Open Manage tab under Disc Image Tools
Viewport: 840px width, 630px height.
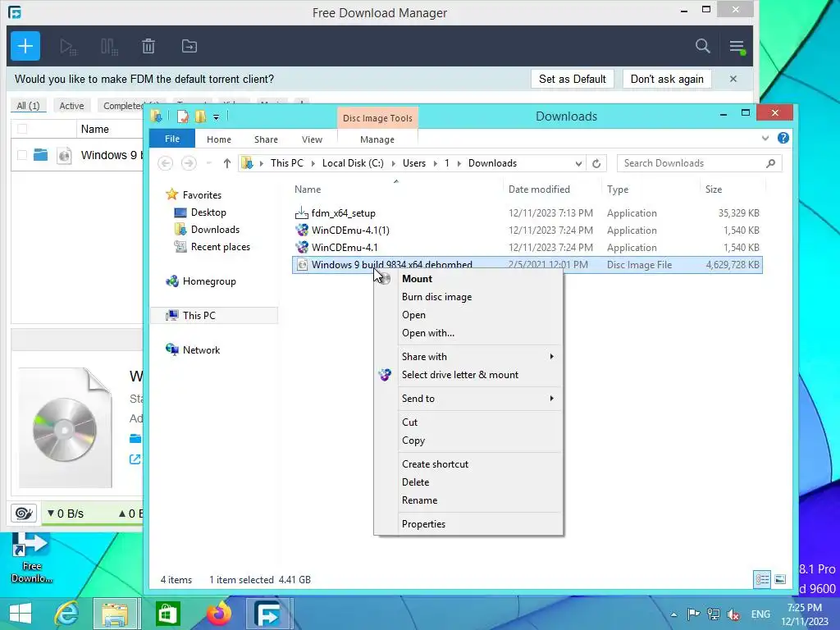click(x=377, y=139)
